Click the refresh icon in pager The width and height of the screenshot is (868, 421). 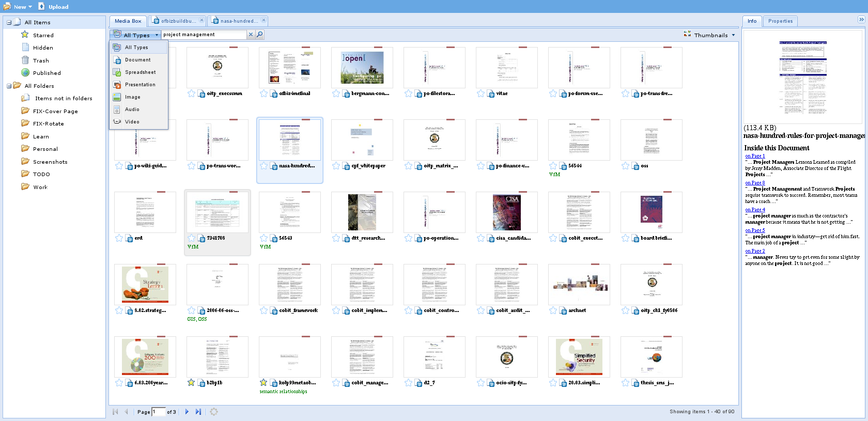click(214, 412)
